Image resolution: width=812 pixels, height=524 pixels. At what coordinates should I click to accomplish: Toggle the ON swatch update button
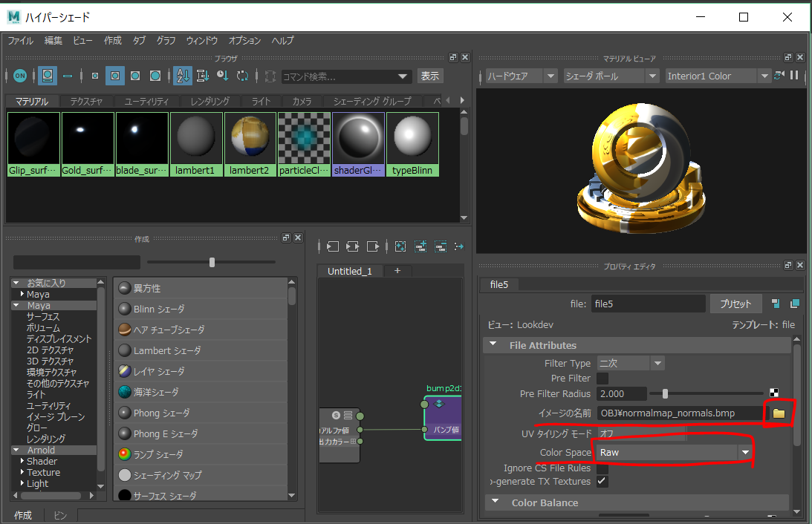(19, 76)
